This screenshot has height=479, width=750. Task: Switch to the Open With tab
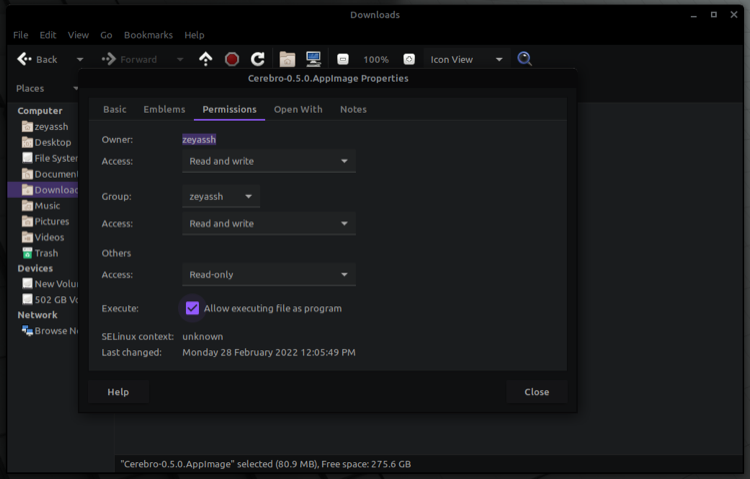(298, 109)
